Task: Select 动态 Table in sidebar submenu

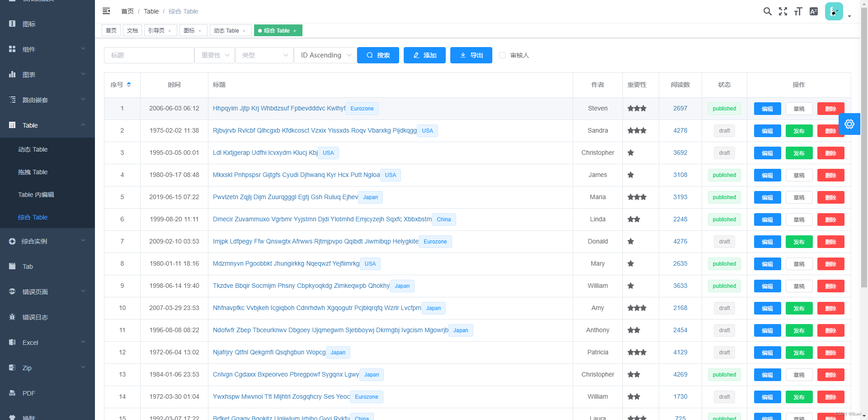Action: pyautogui.click(x=47, y=149)
